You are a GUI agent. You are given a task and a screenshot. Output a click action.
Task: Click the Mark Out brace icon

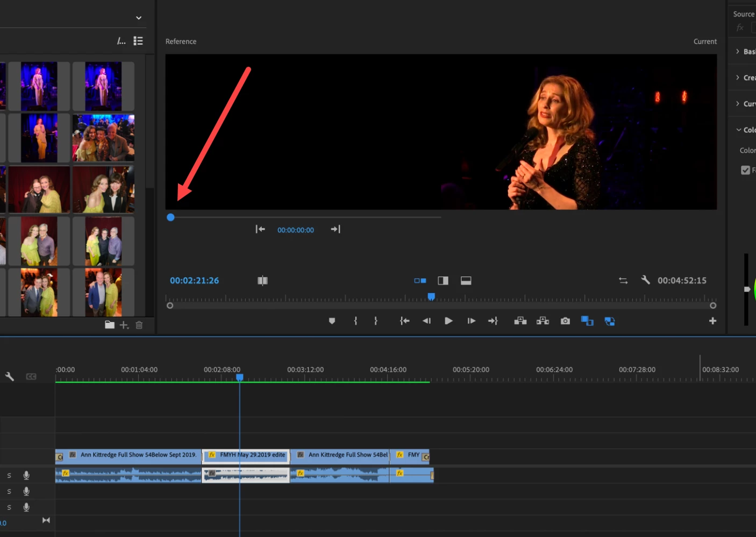375,321
